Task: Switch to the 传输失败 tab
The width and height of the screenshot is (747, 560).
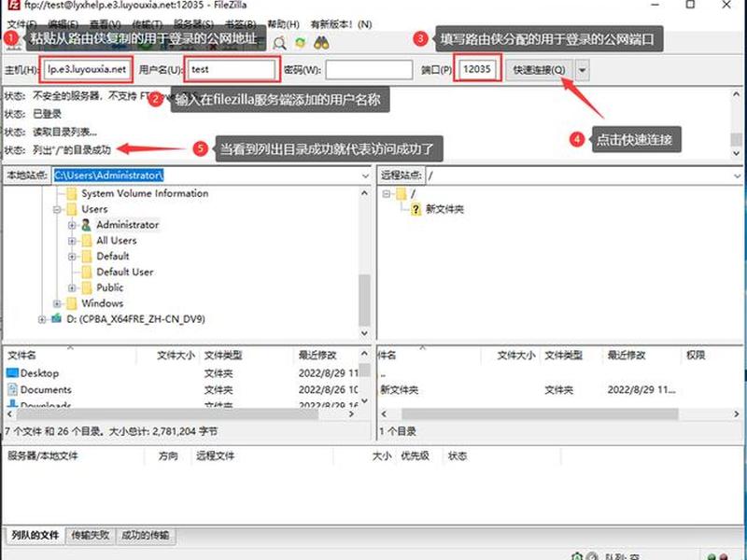Action: click(x=90, y=535)
